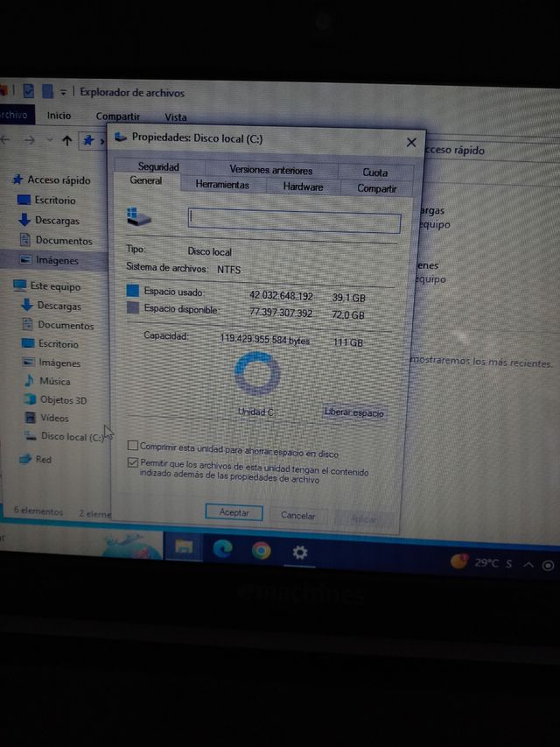This screenshot has width=560, height=747.
Task: Switch to Versiones anteriores tab
Action: 271,170
